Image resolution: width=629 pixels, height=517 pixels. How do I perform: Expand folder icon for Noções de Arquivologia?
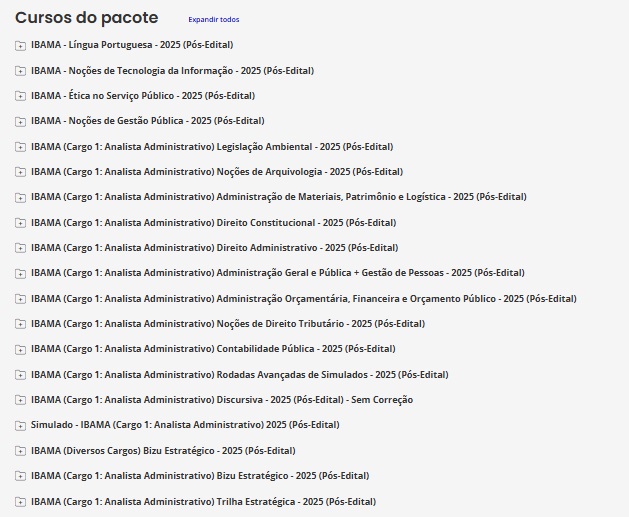20,172
